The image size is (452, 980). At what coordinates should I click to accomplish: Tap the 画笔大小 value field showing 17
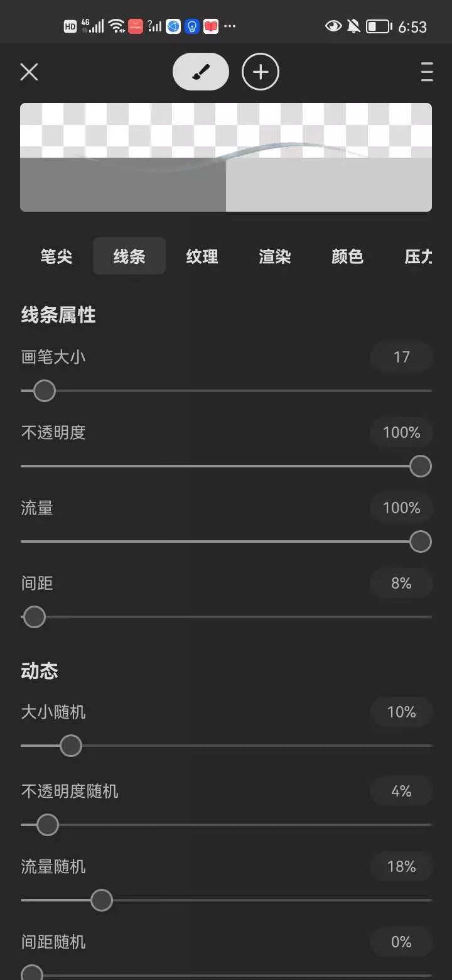coord(402,357)
